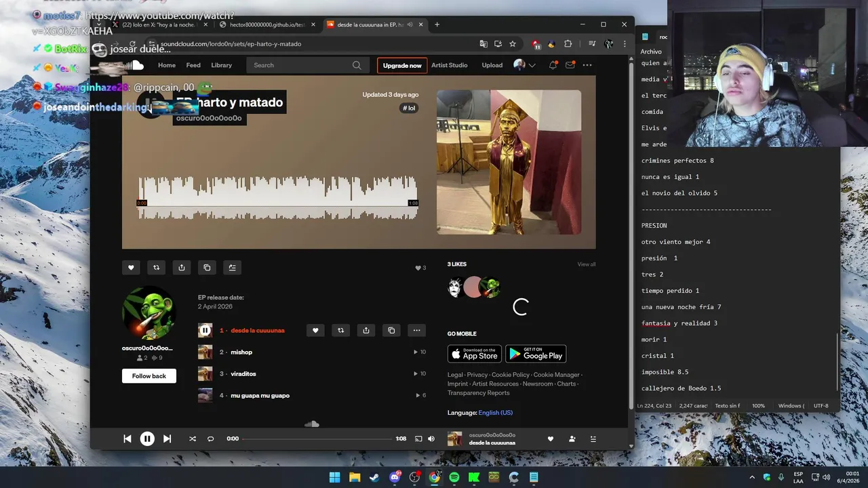Image resolution: width=868 pixels, height=488 pixels.
Task: Open Artist Studio
Action: 450,65
